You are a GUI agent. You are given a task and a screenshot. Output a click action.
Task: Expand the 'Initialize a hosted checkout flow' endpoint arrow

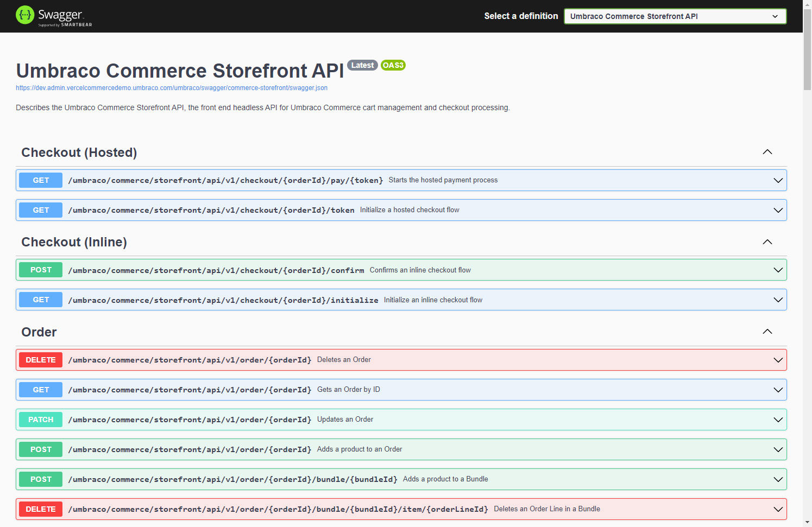click(778, 210)
